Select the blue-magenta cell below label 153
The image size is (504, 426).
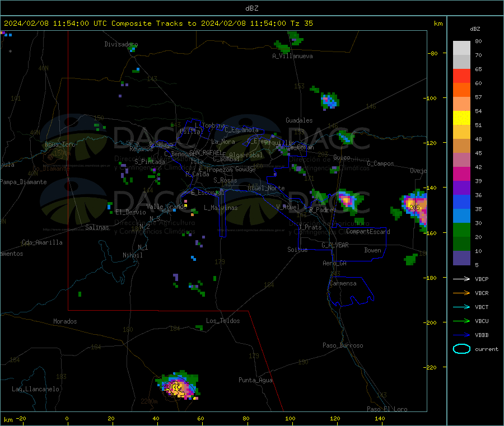[x=329, y=101]
